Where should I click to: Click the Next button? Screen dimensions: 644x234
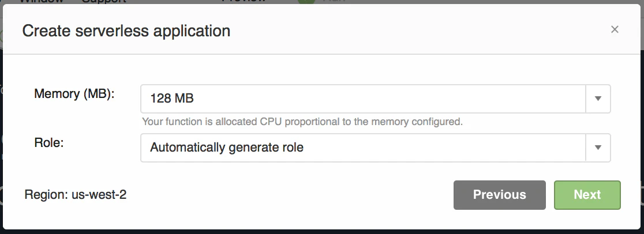[x=587, y=195]
